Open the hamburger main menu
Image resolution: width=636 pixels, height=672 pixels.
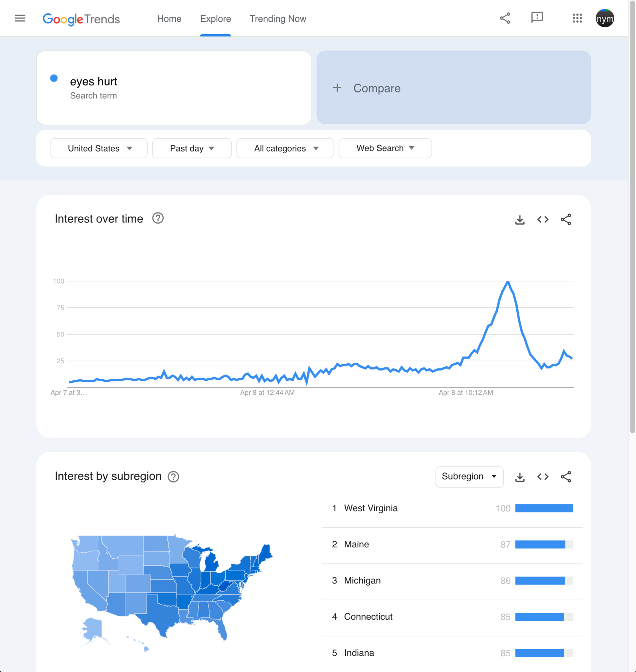(20, 18)
